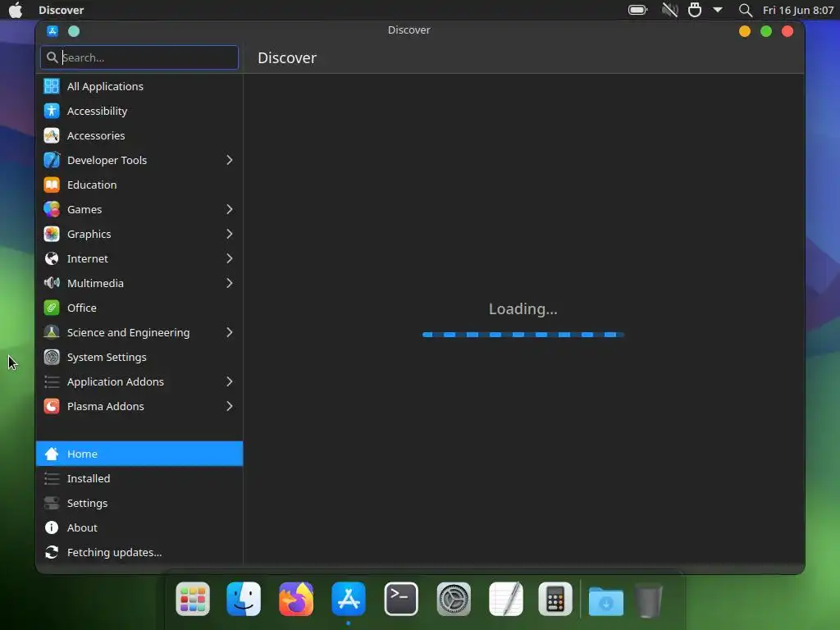The width and height of the screenshot is (840, 630).
Task: Click the Plasma Addons icon
Action: pos(52,407)
